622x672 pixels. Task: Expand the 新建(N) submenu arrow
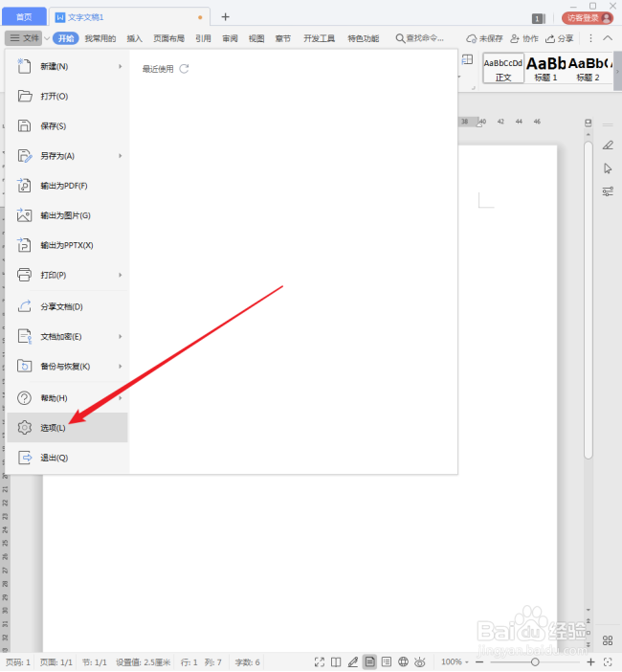[121, 66]
